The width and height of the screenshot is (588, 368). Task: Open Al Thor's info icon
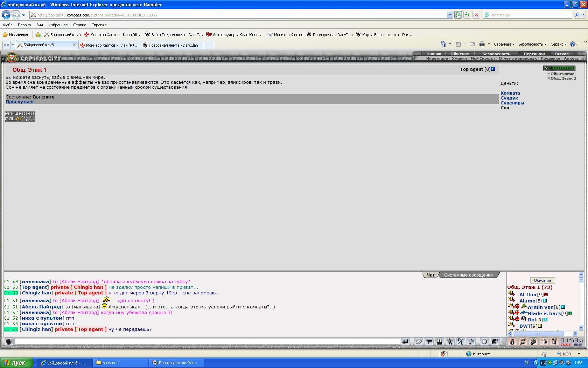(546, 294)
